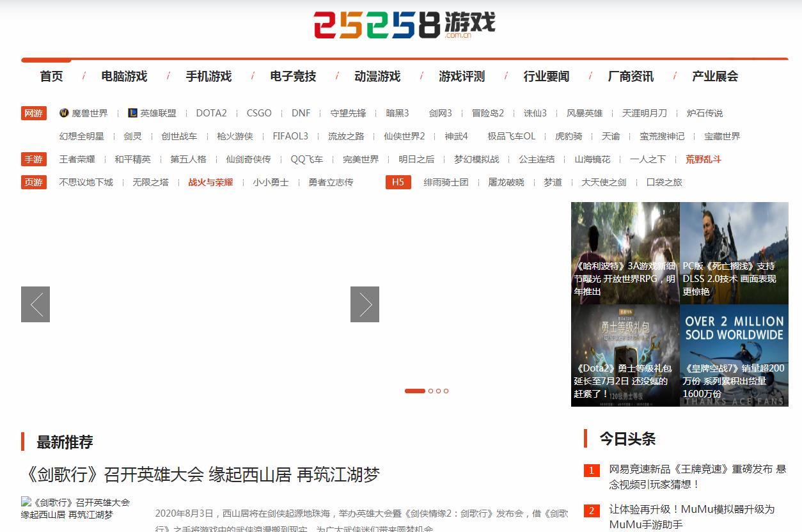Open the 诛仙3 link
Image resolution: width=802 pixels, height=532 pixels.
[x=535, y=113]
